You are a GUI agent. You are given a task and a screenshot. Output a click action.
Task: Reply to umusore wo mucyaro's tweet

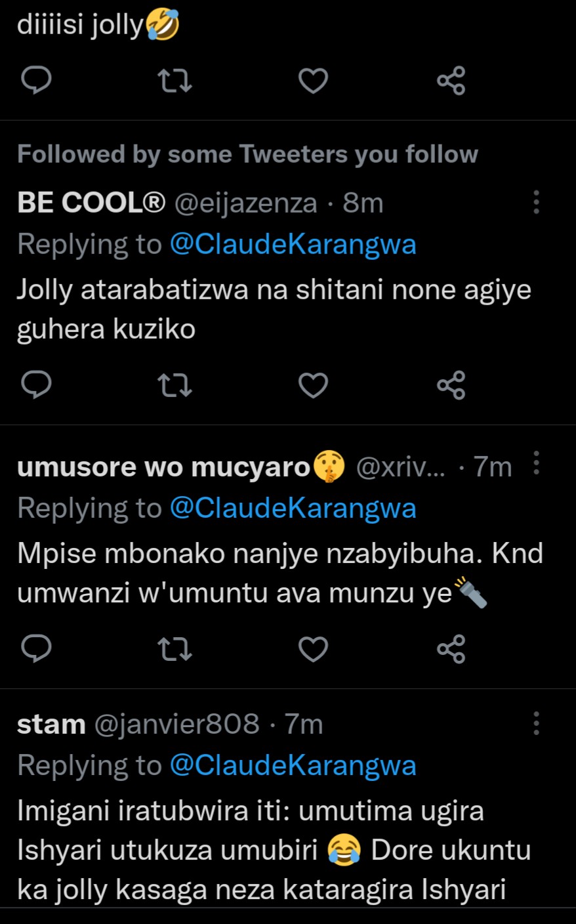click(x=37, y=648)
